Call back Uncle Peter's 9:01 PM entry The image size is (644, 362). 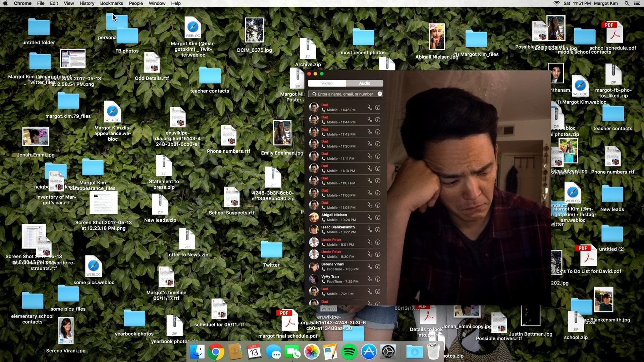370,242
